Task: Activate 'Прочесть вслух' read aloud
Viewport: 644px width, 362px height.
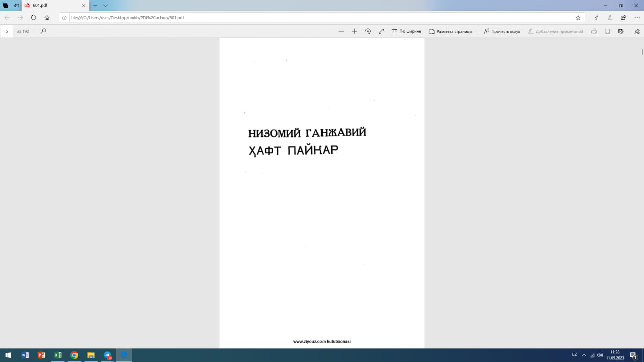Action: point(502,31)
